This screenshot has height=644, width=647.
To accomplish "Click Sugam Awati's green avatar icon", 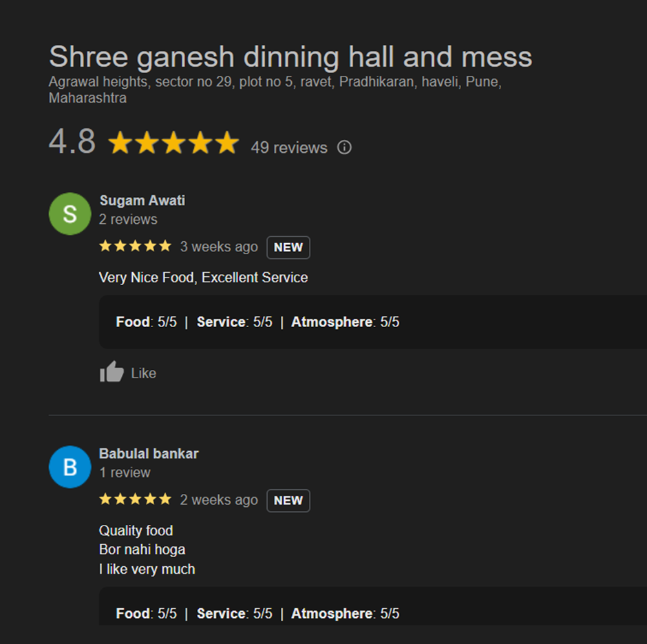I will click(x=70, y=214).
